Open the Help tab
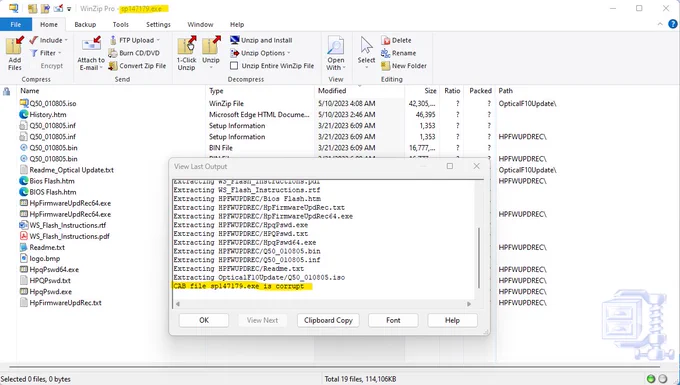Screen dimensions: 680x385 (x=237, y=25)
